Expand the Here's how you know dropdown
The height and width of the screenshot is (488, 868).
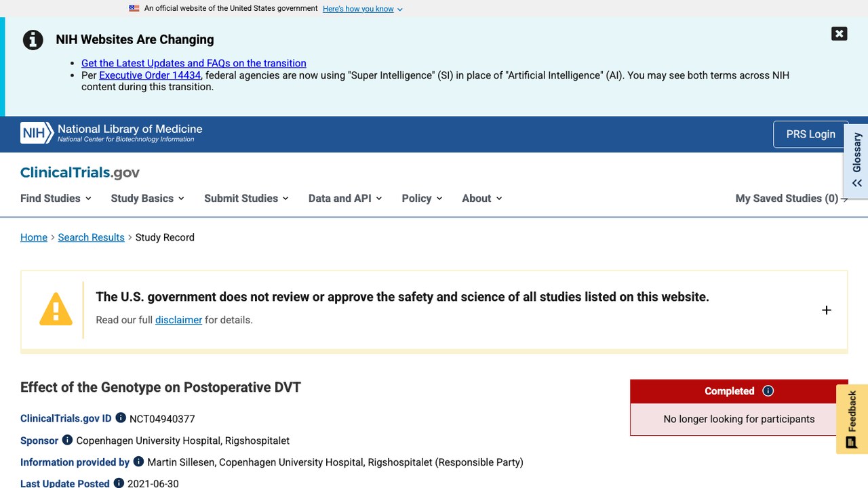(x=363, y=9)
